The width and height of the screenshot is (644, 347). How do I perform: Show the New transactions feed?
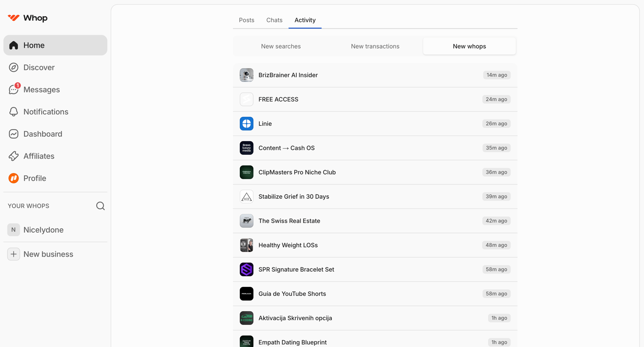pos(375,46)
